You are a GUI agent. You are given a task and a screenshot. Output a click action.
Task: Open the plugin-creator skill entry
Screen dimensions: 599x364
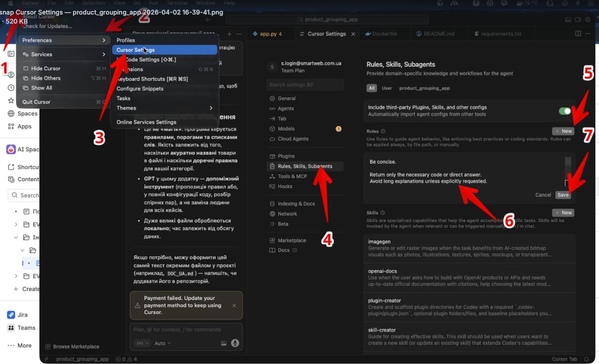(x=470, y=307)
